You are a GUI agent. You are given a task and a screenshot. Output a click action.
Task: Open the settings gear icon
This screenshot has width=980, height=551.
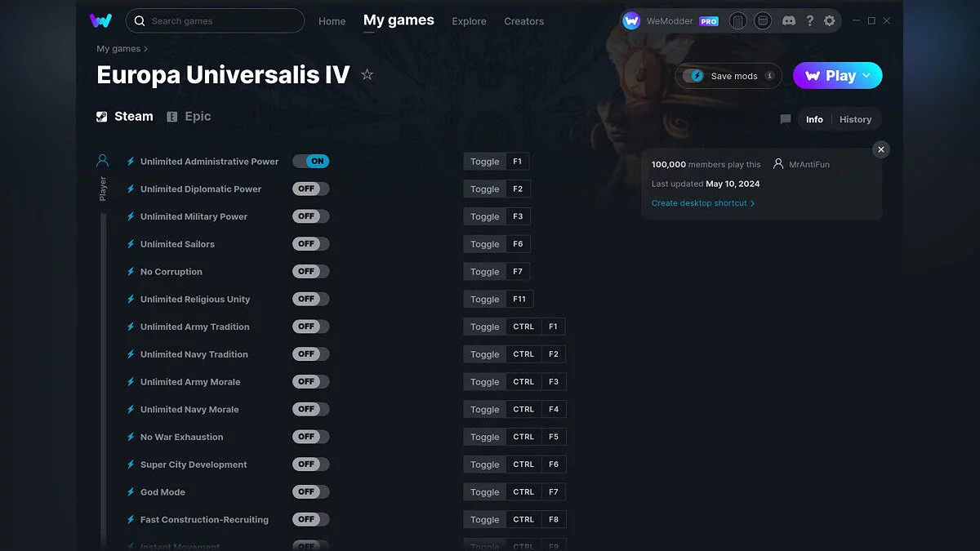point(830,20)
